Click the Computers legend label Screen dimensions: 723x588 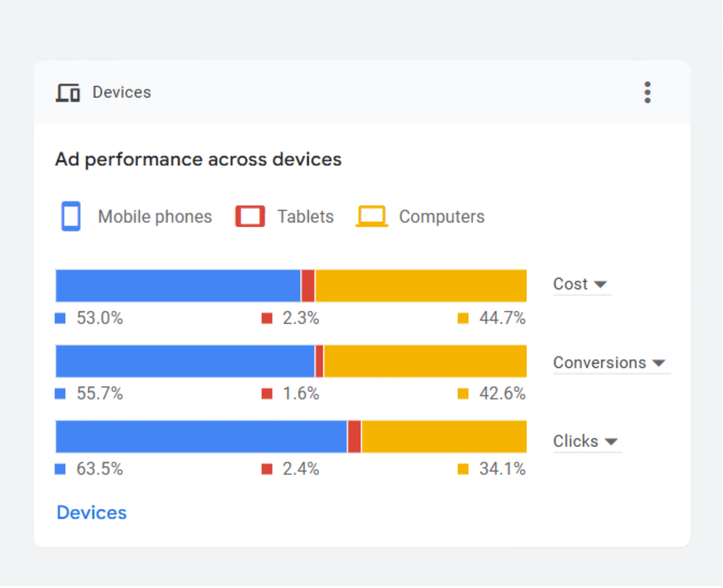point(441,216)
